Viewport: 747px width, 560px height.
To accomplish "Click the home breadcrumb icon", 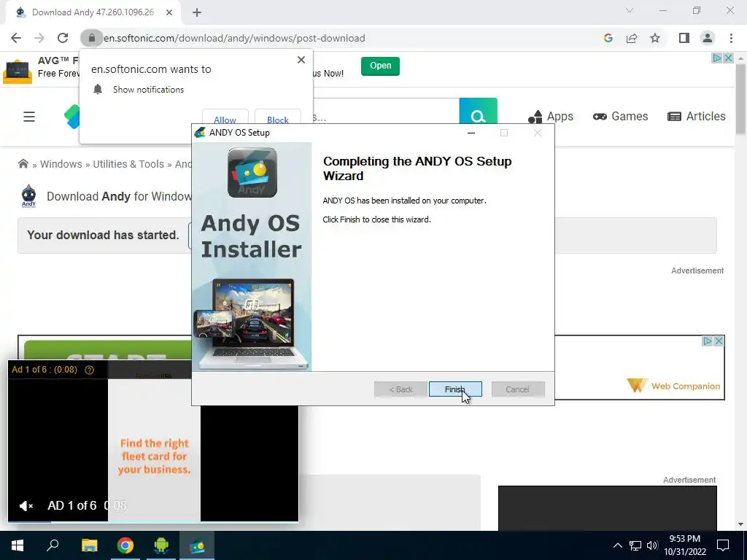I will point(23,164).
